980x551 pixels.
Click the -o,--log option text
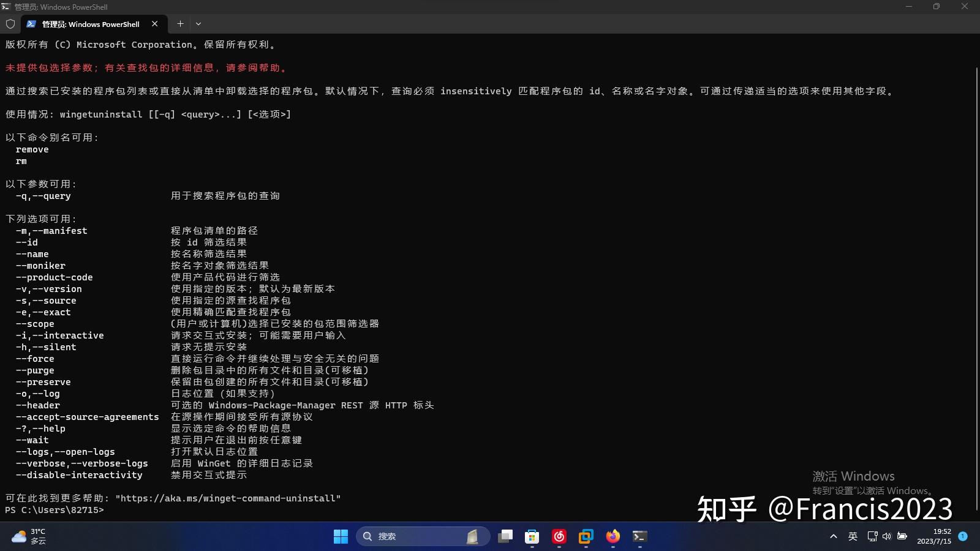38,394
